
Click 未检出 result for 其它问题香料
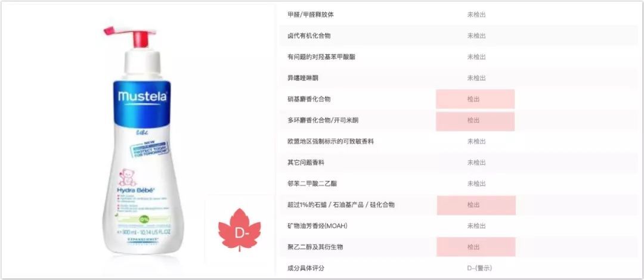click(476, 163)
